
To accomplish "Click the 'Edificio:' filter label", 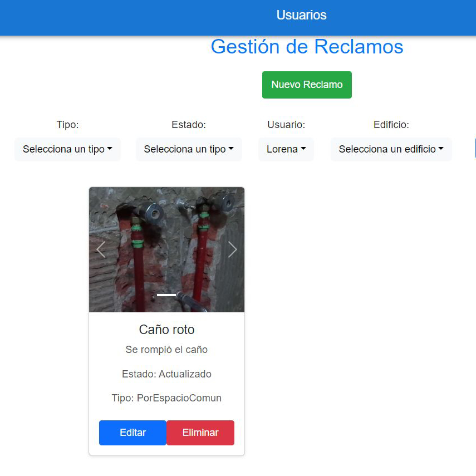I will pyautogui.click(x=391, y=125).
